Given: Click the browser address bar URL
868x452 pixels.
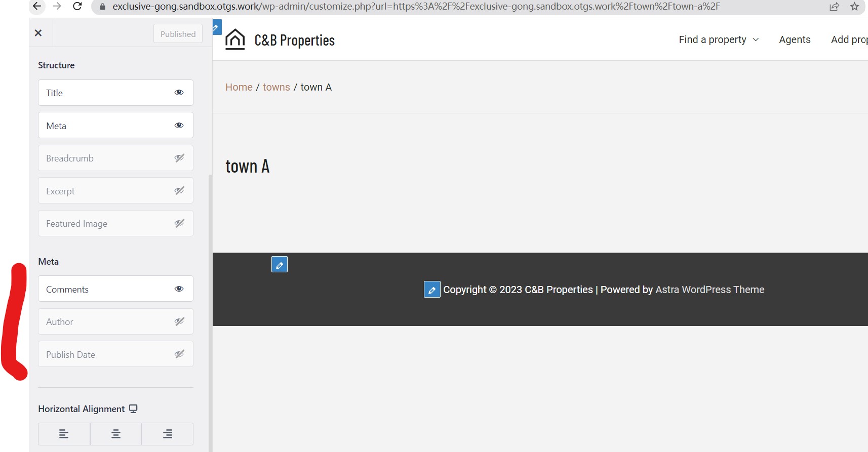Looking at the screenshot, I should coord(416,7).
